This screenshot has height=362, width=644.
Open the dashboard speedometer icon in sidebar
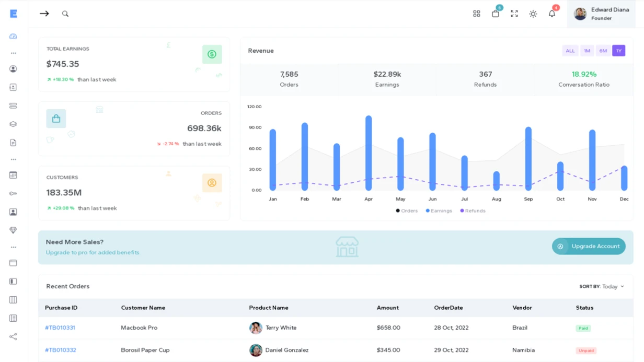(x=13, y=37)
